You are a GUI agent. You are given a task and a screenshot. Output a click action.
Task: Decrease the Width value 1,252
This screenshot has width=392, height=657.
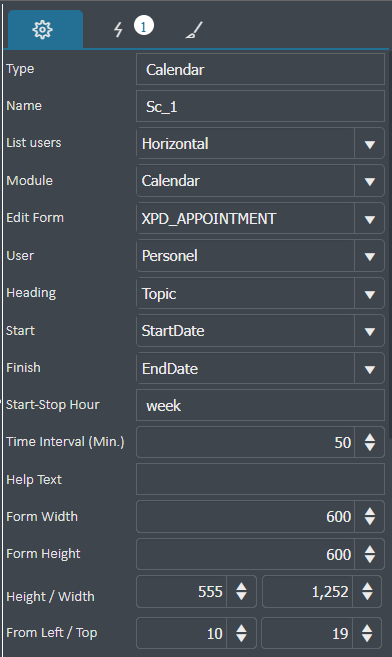367,597
